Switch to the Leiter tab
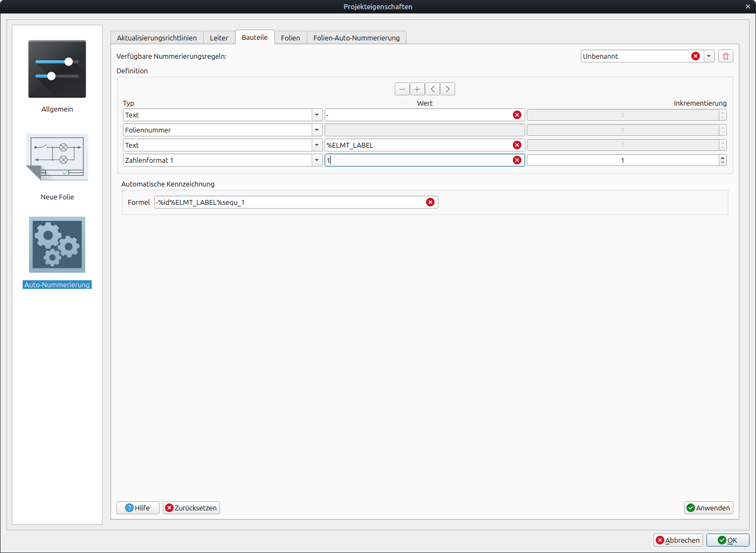756x553 pixels. pyautogui.click(x=219, y=38)
